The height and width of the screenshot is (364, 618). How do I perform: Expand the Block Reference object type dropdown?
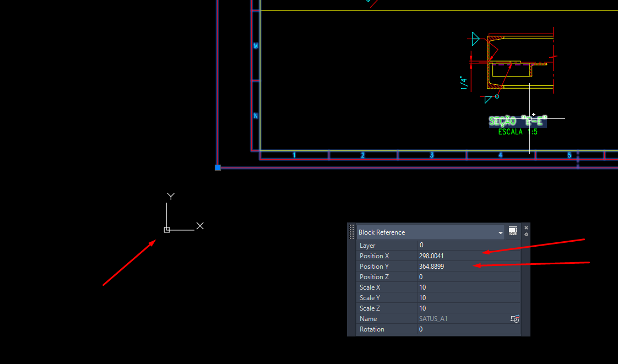[x=500, y=233]
